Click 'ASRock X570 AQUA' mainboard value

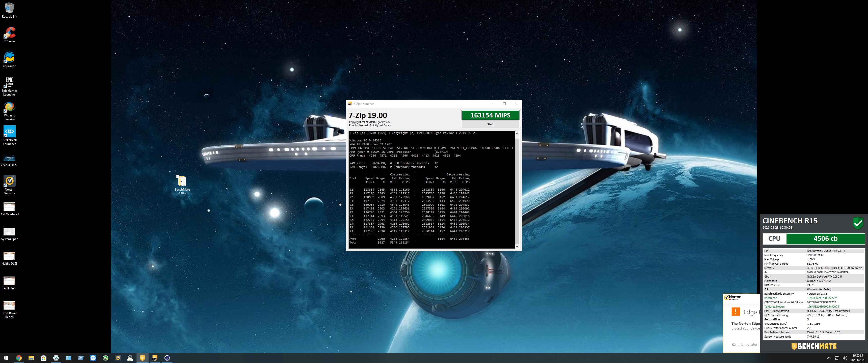click(x=819, y=281)
